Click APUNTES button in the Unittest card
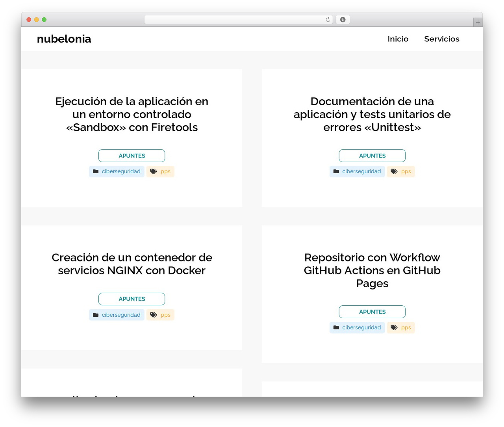The width and height of the screenshot is (504, 427). pyautogui.click(x=372, y=156)
